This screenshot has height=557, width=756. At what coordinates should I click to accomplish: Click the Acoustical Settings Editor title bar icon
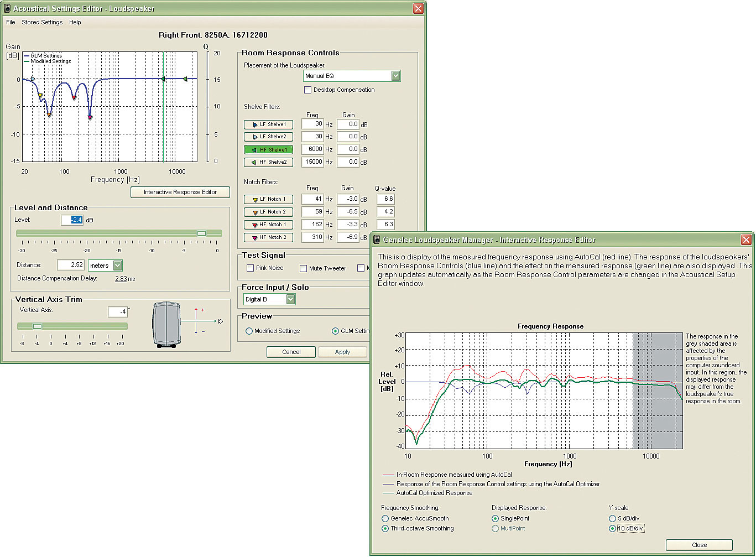(7, 8)
